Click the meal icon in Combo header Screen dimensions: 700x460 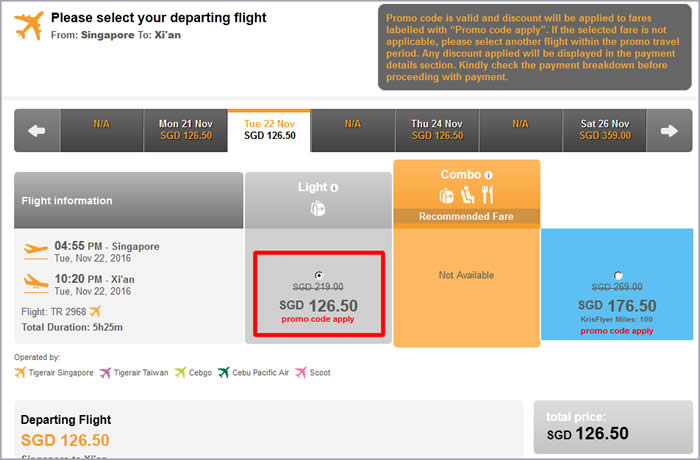(488, 195)
